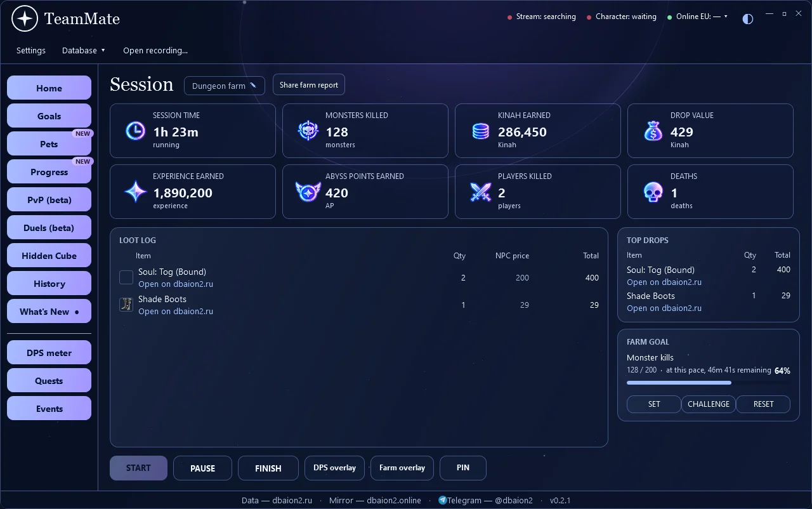Share the farm report
The height and width of the screenshot is (509, 812).
pyautogui.click(x=309, y=85)
